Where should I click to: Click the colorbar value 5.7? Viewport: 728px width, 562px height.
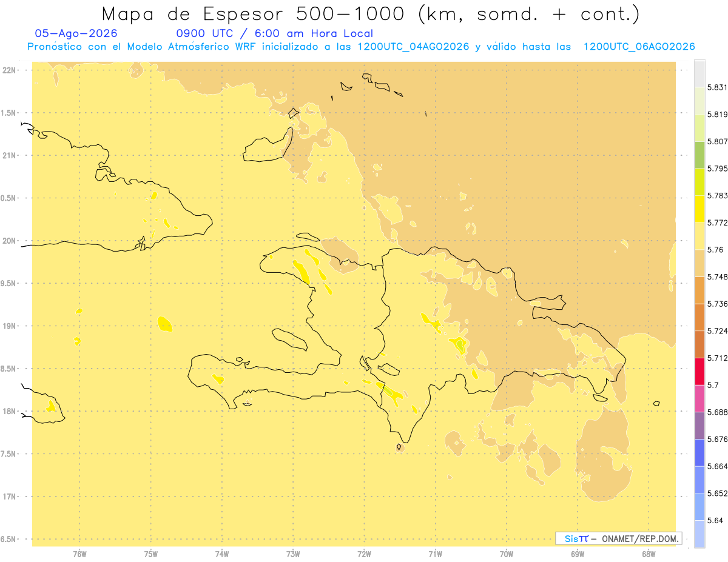(x=713, y=385)
